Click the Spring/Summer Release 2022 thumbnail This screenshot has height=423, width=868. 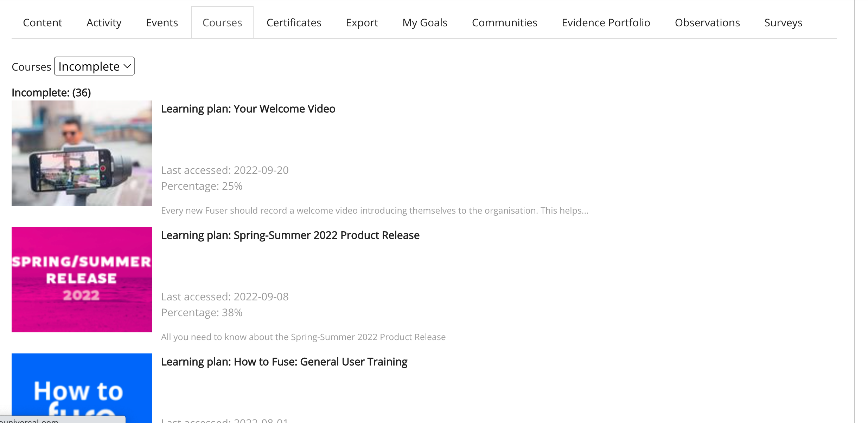tap(82, 280)
